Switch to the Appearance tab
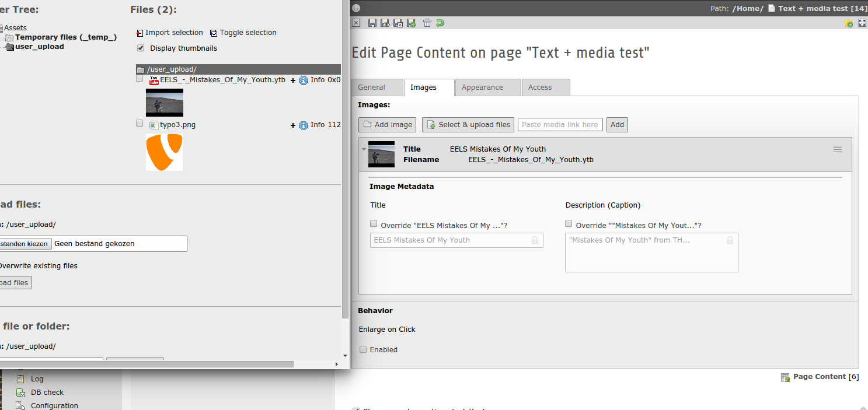868x410 pixels. pyautogui.click(x=488, y=87)
